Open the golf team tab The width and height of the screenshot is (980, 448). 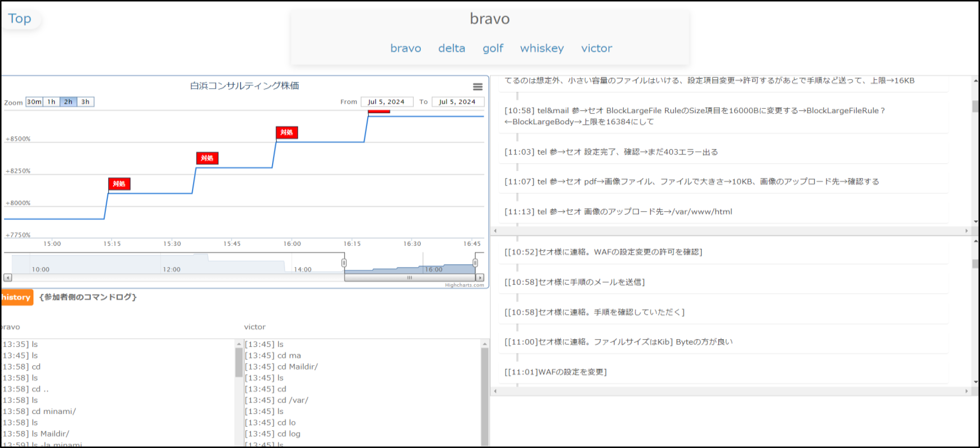(493, 48)
